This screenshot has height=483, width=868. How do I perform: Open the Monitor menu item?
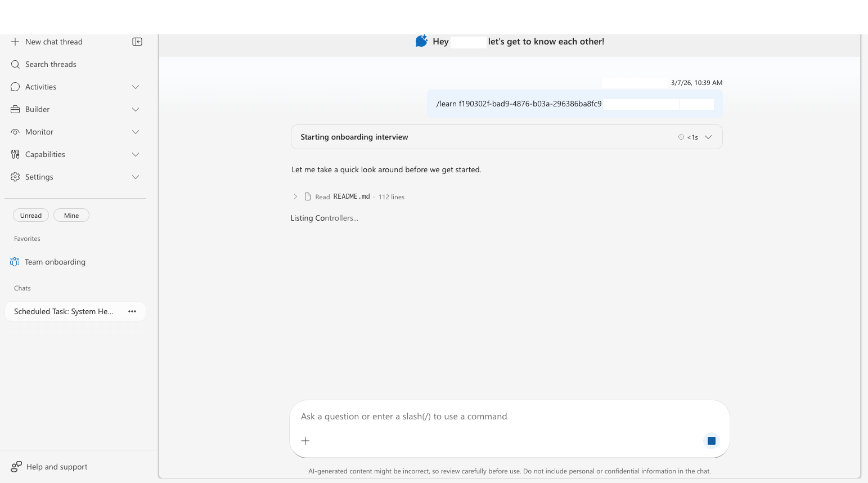pyautogui.click(x=75, y=132)
